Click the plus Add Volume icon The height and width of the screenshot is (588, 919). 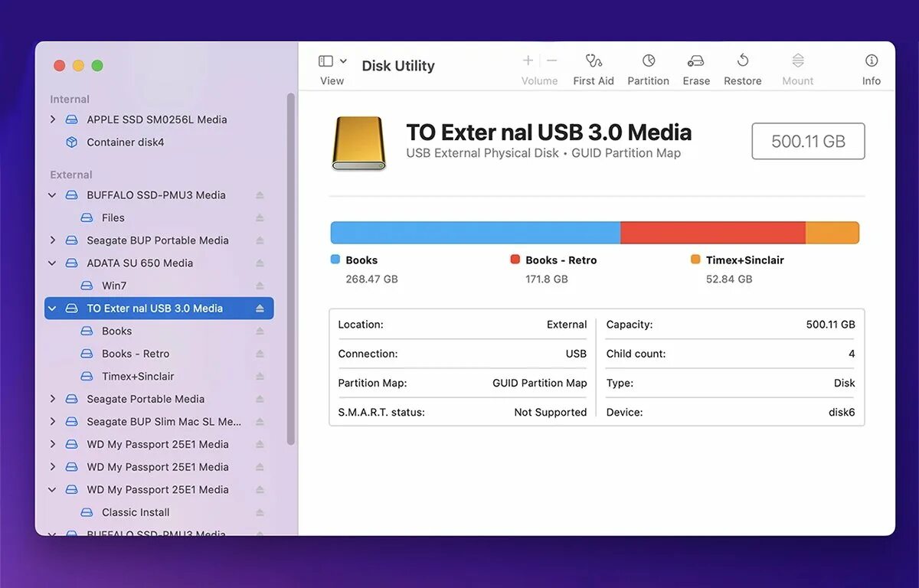528,60
